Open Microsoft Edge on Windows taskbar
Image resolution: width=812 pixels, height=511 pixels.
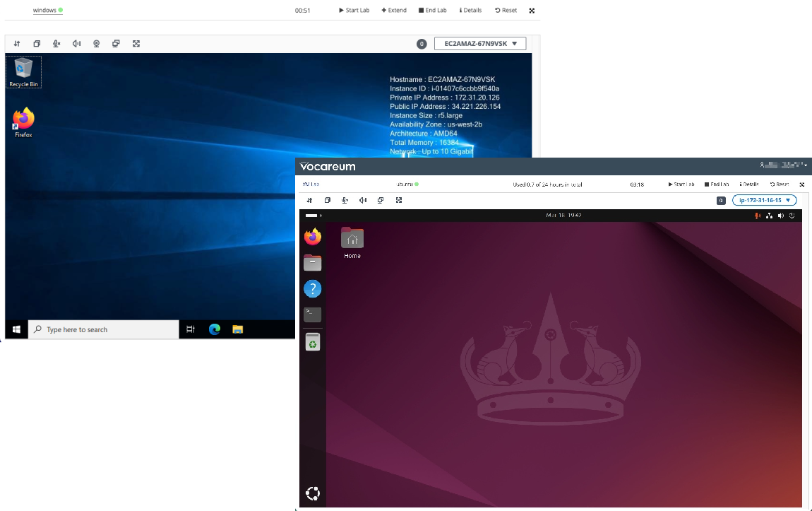pos(215,329)
